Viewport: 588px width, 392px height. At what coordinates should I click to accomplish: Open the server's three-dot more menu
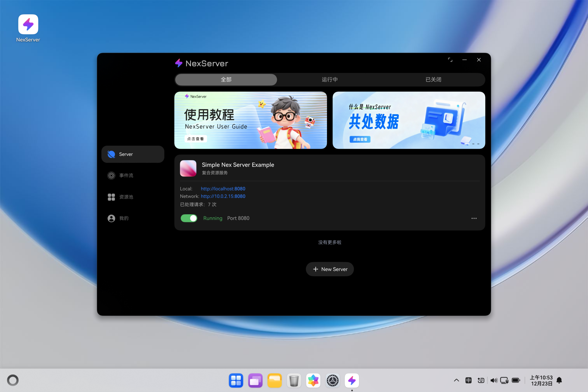point(474,218)
